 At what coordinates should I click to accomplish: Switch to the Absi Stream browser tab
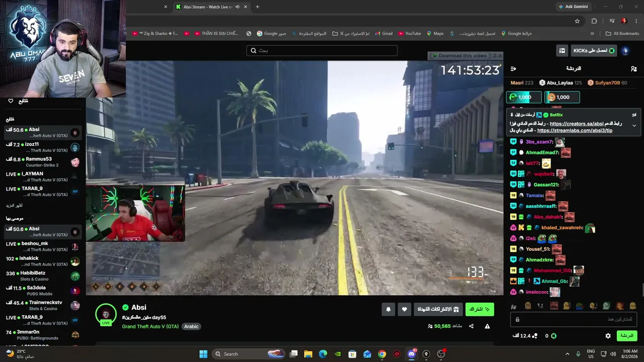pos(211,7)
